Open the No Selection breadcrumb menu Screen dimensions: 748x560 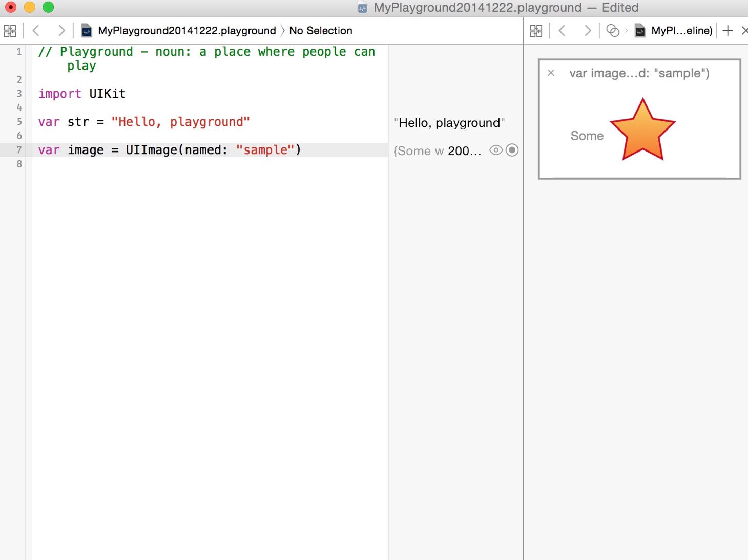[x=321, y=31]
